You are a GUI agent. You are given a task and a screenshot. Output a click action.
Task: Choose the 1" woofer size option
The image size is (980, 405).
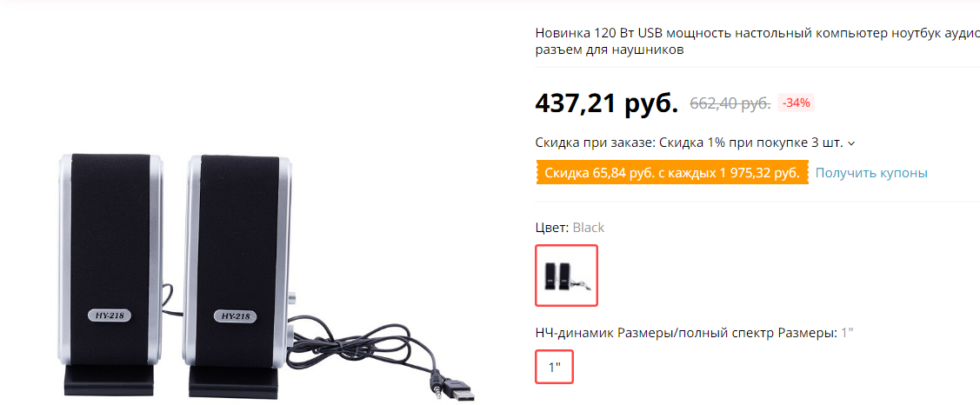tap(555, 367)
